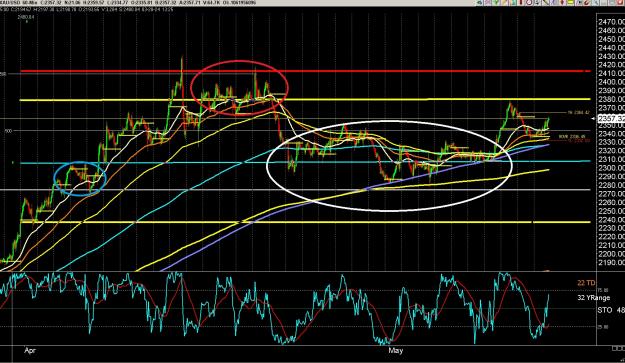
Task: Select the yellow horizontal line near 2380
Action: click(305, 100)
